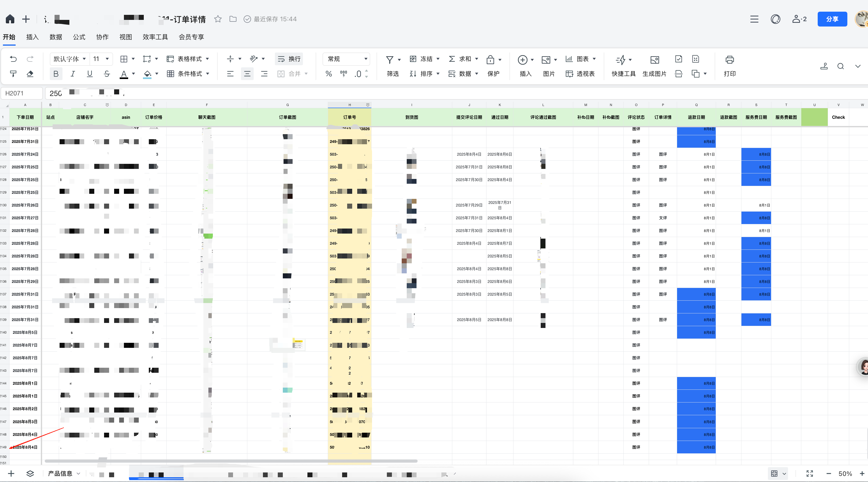Toggle italic text formatting
The image size is (868, 482).
point(73,74)
